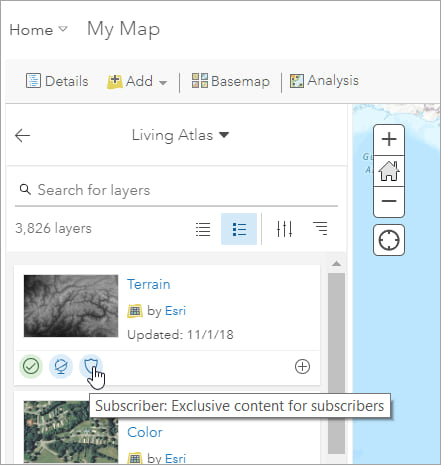Screen dimensions: 441x465
Task: Open the Terrain layer thumbnail
Action: 71,306
